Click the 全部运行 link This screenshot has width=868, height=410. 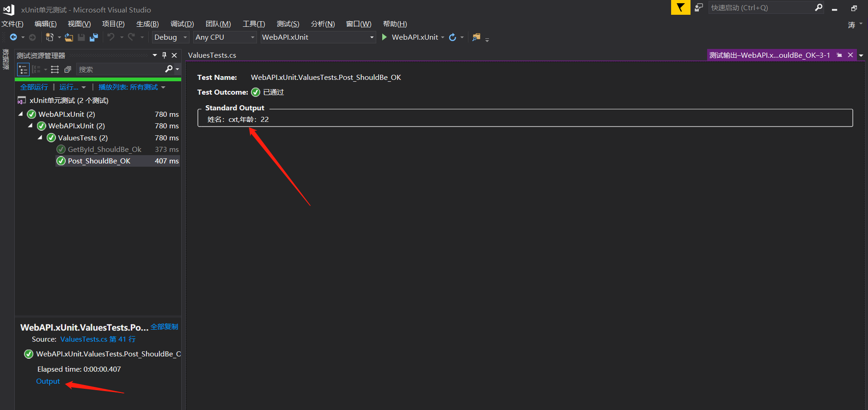click(34, 87)
